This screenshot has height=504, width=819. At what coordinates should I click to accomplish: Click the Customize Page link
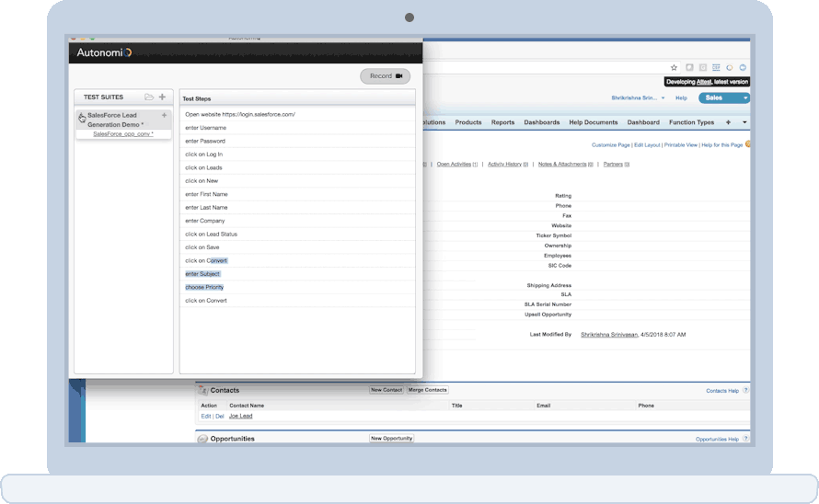coord(611,145)
